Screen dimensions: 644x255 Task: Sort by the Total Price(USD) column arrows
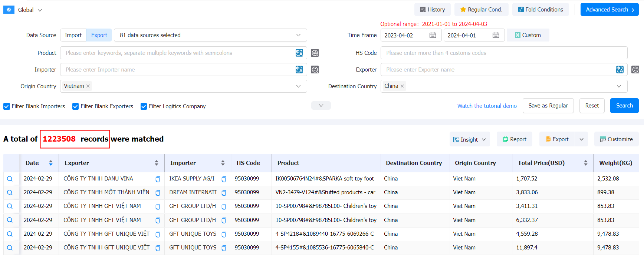(585, 163)
